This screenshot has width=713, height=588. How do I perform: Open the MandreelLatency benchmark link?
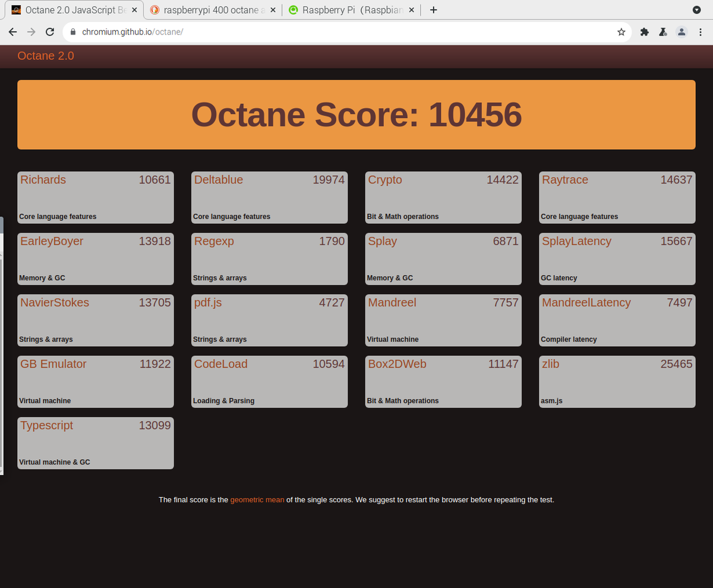tap(586, 303)
